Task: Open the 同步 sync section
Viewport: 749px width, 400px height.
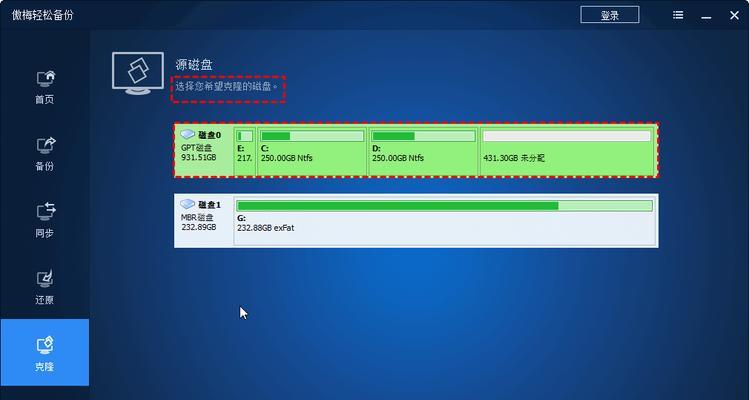Action: [45, 221]
